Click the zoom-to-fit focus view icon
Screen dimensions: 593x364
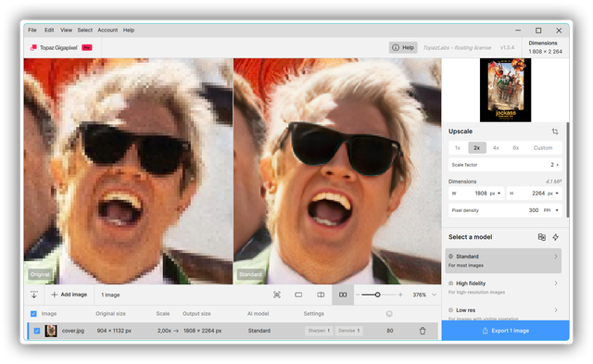277,295
